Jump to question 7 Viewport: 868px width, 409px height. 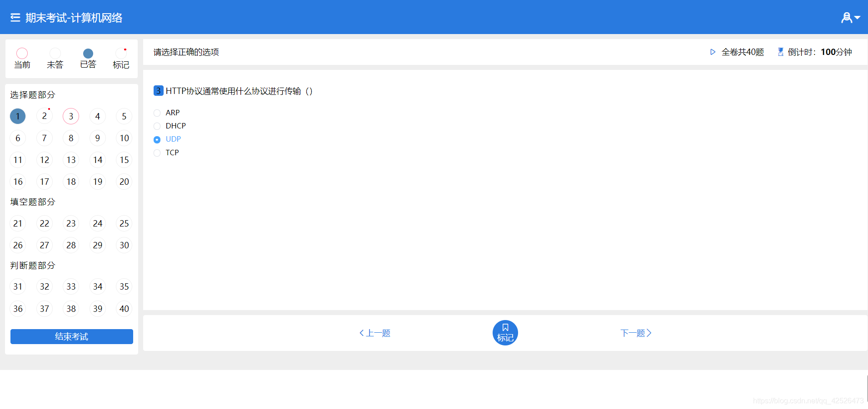(45, 138)
